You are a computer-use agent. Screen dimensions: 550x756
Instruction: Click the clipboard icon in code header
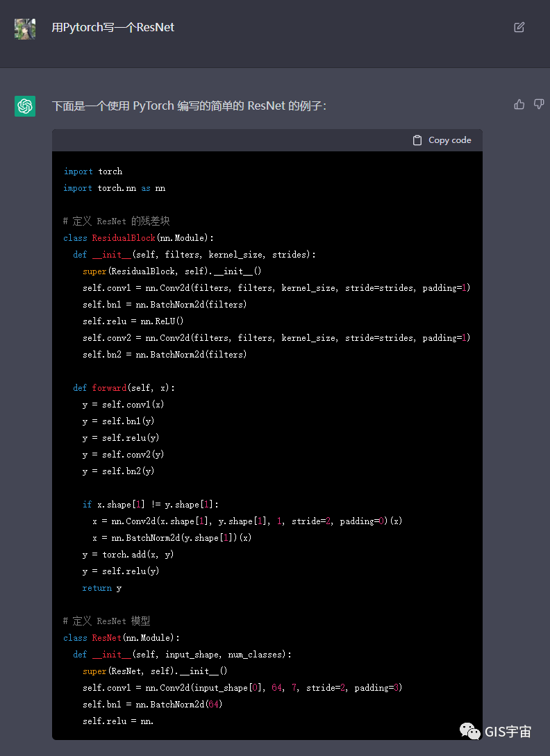[x=417, y=140]
